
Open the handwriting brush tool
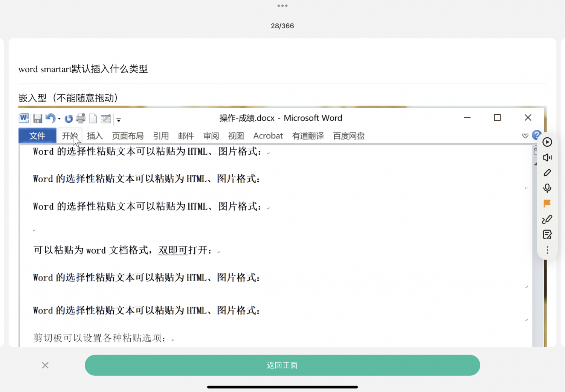pyautogui.click(x=547, y=219)
